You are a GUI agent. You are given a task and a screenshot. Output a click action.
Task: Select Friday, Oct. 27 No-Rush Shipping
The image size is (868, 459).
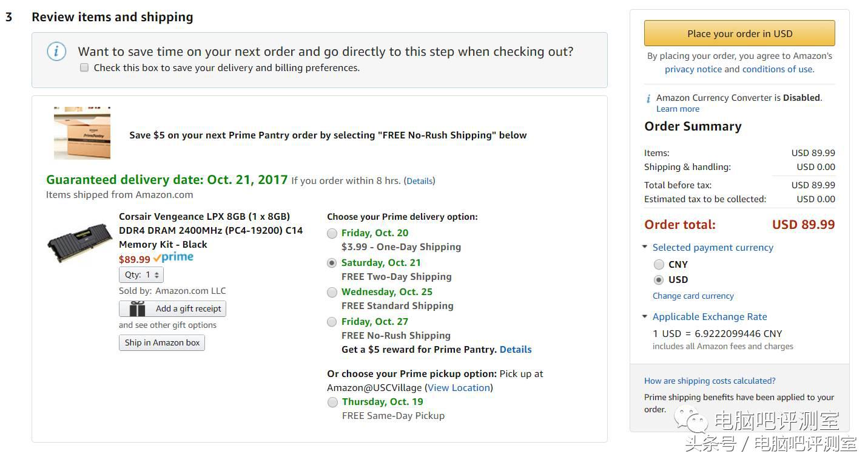pyautogui.click(x=332, y=322)
